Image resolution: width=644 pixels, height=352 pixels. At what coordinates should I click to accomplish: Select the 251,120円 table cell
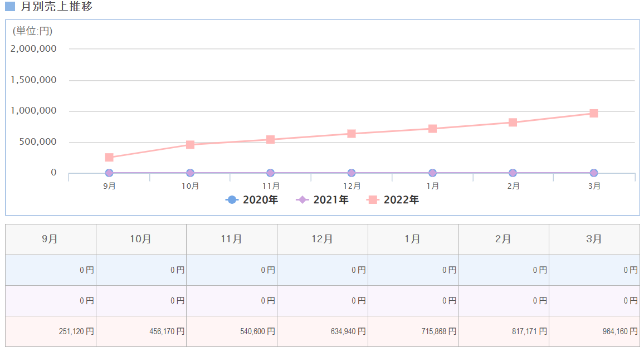pyautogui.click(x=50, y=331)
